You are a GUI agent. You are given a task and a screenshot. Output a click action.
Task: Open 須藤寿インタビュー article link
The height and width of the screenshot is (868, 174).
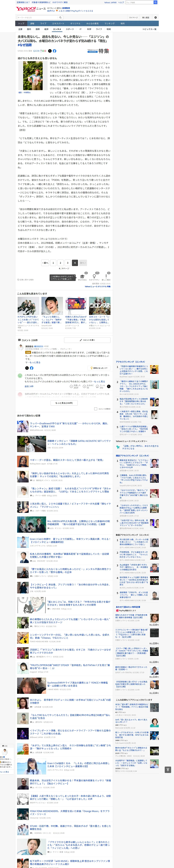coord(79,442)
